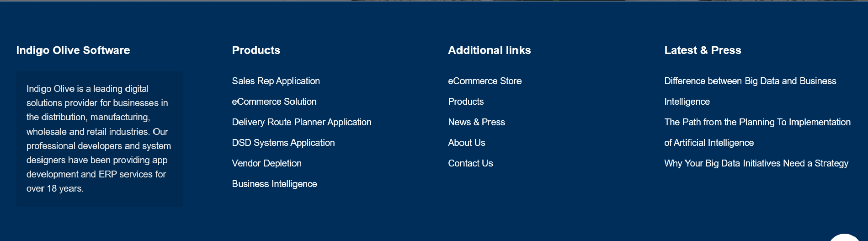Visit the eCommerce Store link
This screenshot has width=868, height=241.
click(485, 81)
